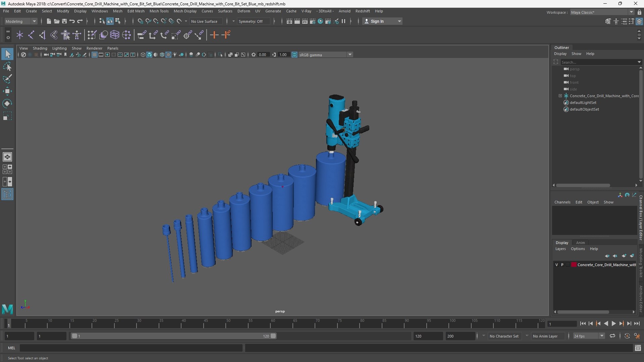The width and height of the screenshot is (644, 362).
Task: Click the red layer color swatch
Action: [x=574, y=265]
